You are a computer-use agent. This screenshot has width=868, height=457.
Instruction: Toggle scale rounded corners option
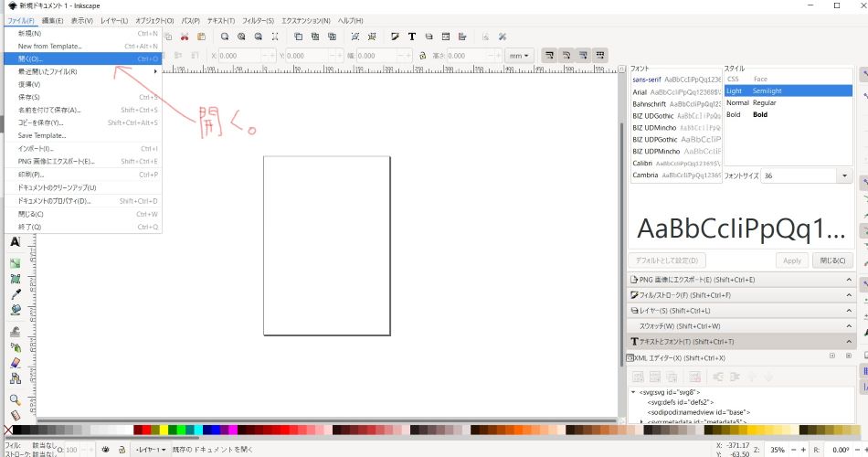tap(566, 55)
